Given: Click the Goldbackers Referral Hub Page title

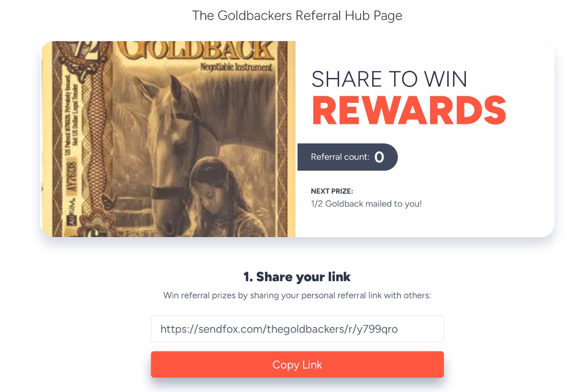Looking at the screenshot, I should pyautogui.click(x=297, y=15).
